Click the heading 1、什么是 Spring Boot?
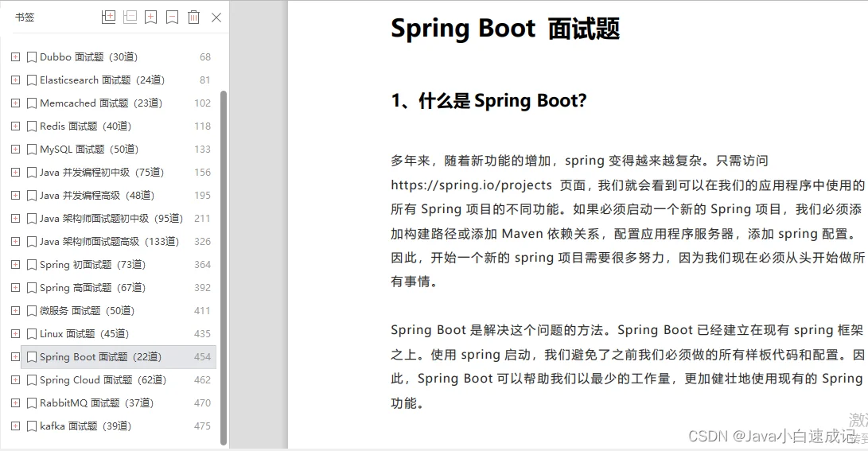The image size is (868, 451). click(488, 101)
